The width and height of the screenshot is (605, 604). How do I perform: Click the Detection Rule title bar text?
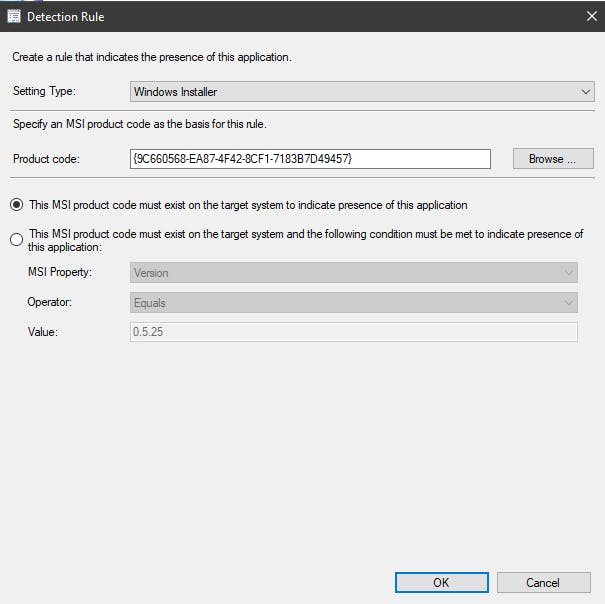(x=66, y=17)
